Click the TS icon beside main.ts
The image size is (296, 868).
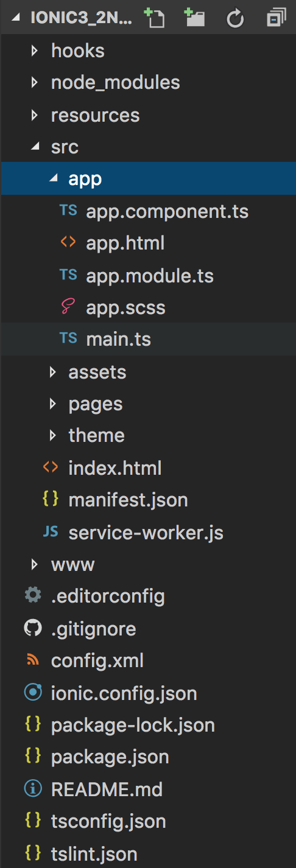click(68, 339)
